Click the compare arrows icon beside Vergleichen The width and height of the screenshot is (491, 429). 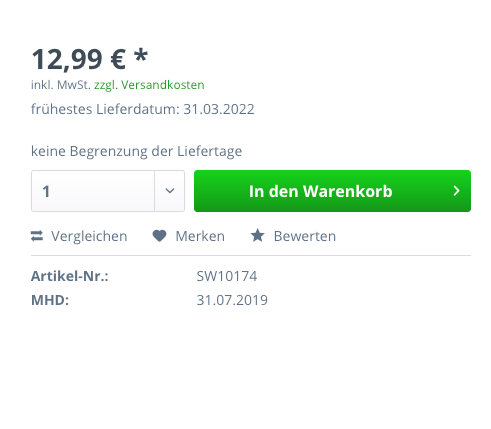[x=37, y=236]
